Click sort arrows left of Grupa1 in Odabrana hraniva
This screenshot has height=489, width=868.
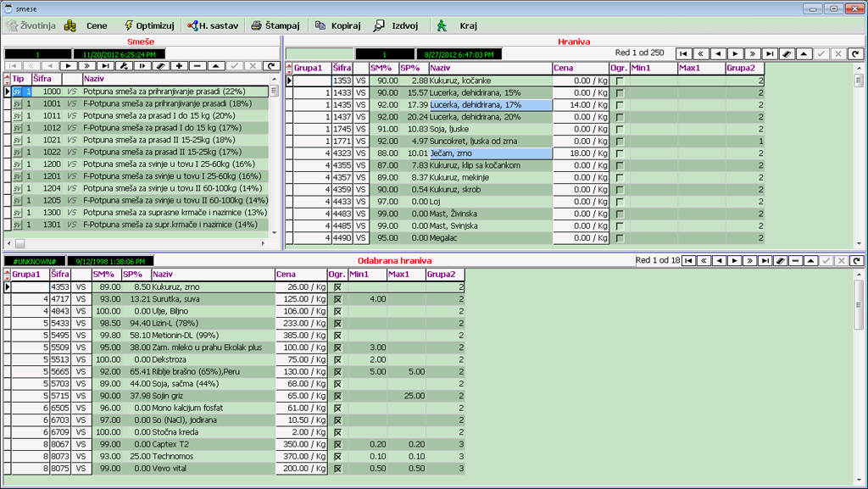coord(6,275)
